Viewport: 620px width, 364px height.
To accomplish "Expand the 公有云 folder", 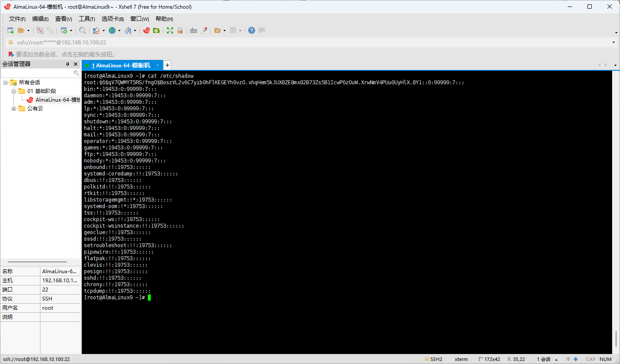I will click(x=14, y=109).
